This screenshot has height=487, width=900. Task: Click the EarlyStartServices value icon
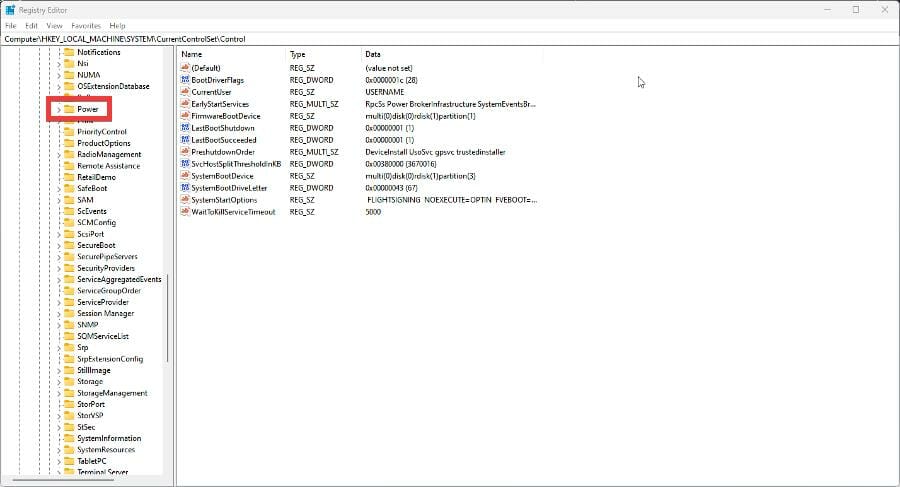pos(185,104)
